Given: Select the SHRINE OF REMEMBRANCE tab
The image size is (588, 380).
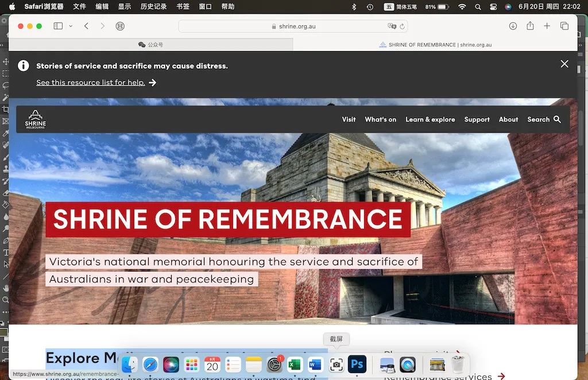Looking at the screenshot, I should (435, 45).
